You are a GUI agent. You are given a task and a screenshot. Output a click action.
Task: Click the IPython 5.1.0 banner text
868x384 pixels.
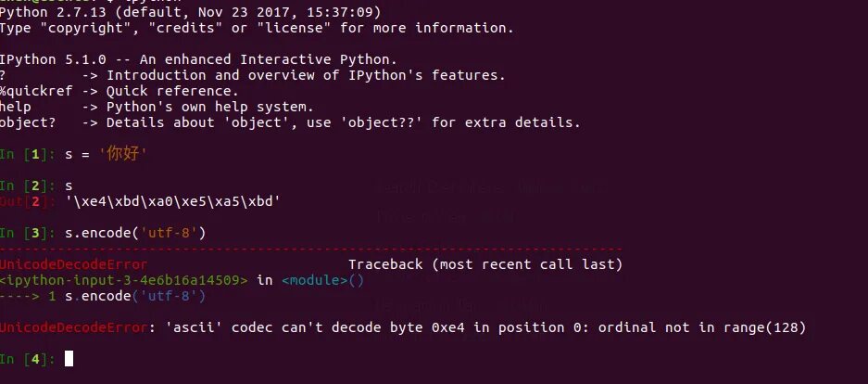click(x=199, y=59)
